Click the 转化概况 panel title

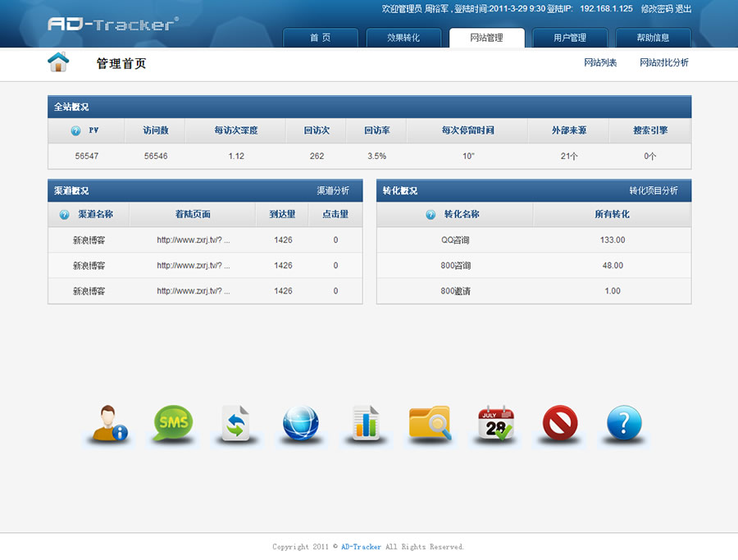[x=399, y=190]
